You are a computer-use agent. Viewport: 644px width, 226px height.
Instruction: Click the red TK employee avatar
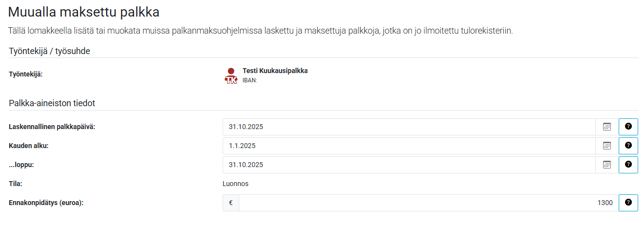[231, 76]
